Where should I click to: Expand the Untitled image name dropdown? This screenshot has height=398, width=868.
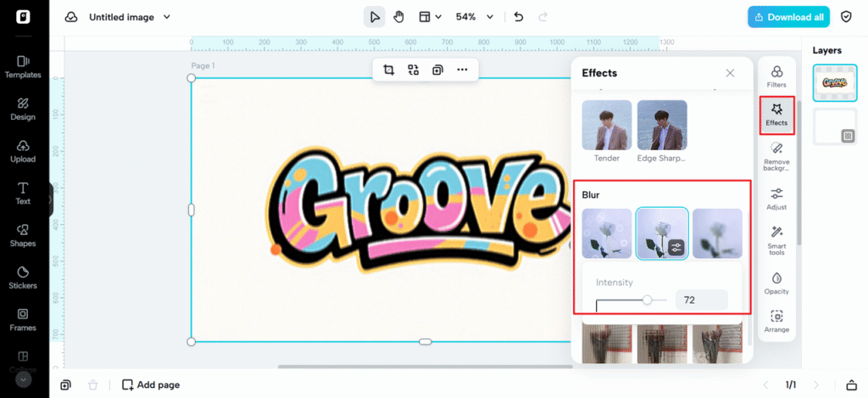[x=167, y=17]
